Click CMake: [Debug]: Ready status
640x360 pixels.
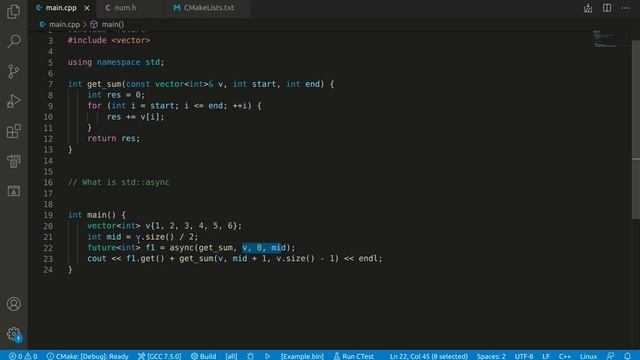[87, 356]
